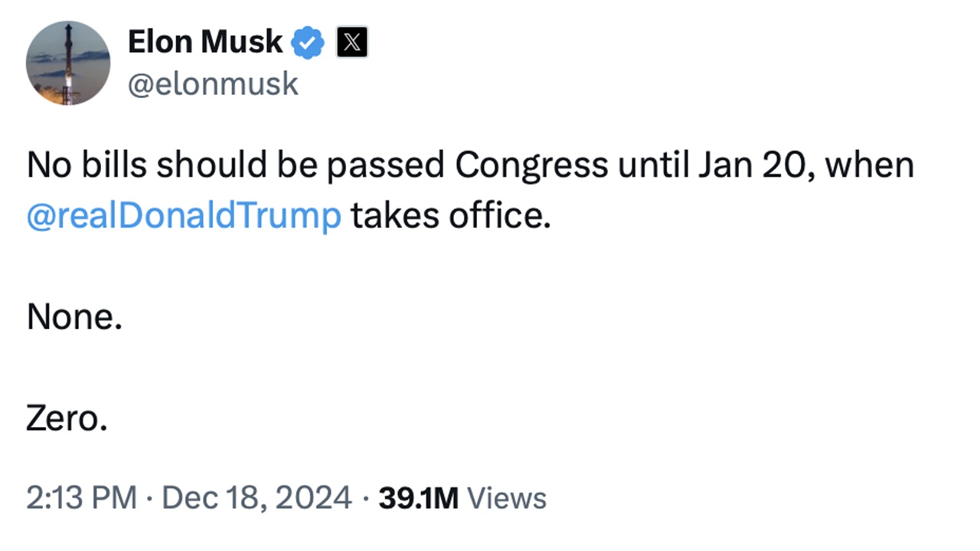Click the Dec 18, 2024 date
Viewport: 980px width, 551px height.
[x=256, y=498]
